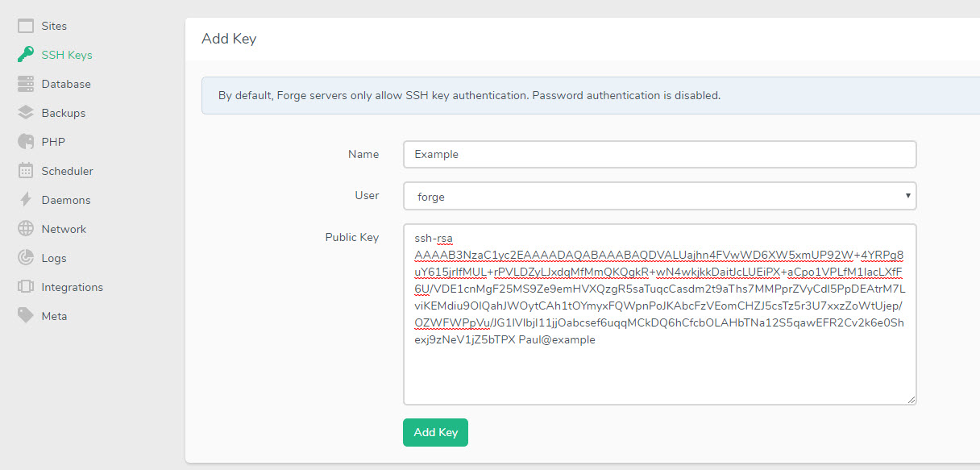Click inside the Name input field
This screenshot has width=980, height=470.
(659, 154)
